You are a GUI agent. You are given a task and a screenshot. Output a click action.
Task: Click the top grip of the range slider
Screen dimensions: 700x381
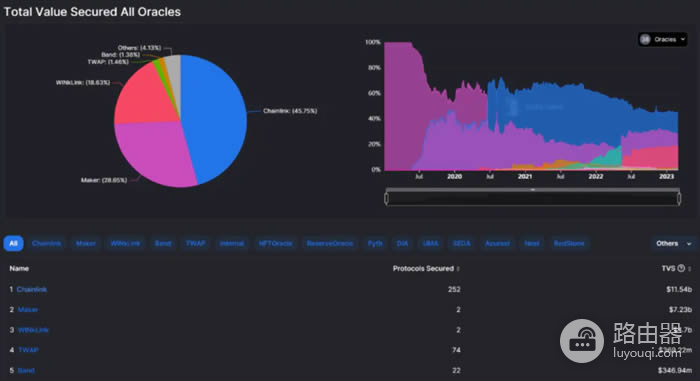coord(533,189)
